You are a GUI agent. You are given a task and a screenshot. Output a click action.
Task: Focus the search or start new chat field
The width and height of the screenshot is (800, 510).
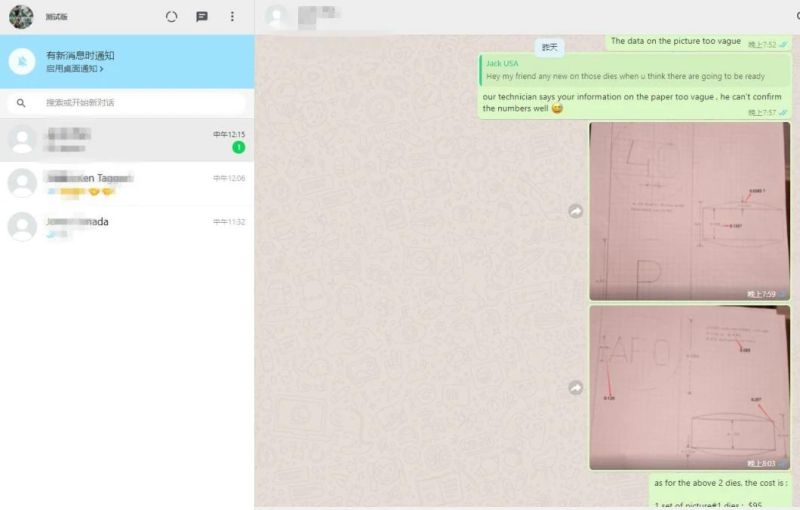[127, 103]
